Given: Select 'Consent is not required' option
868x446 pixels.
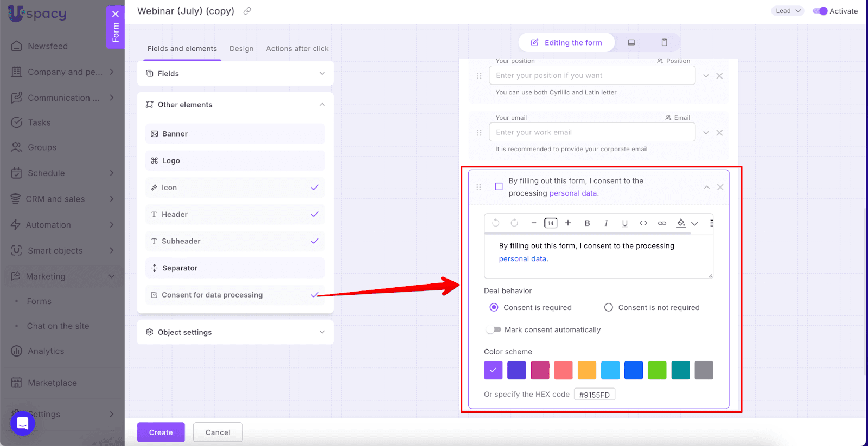Looking at the screenshot, I should [x=609, y=307].
